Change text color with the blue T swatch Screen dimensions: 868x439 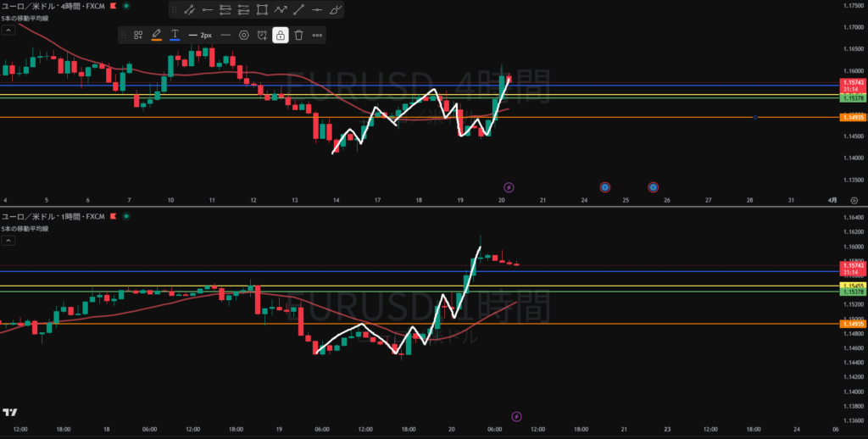(175, 35)
